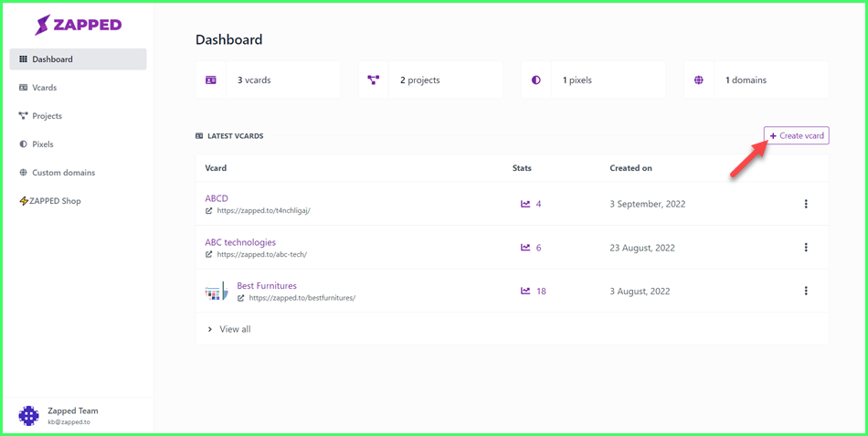Screen dimensions: 868x436
Task: Open the ABC technologies vcard
Action: [240, 242]
